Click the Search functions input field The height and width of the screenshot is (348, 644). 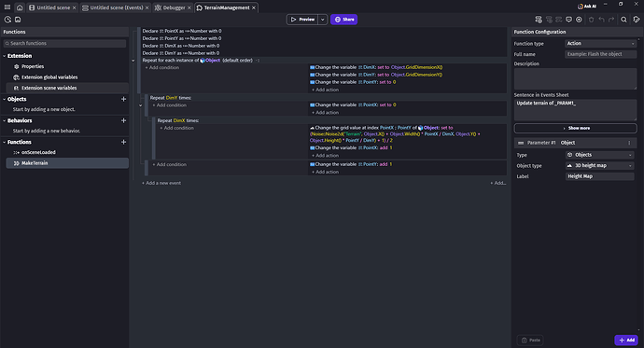64,44
